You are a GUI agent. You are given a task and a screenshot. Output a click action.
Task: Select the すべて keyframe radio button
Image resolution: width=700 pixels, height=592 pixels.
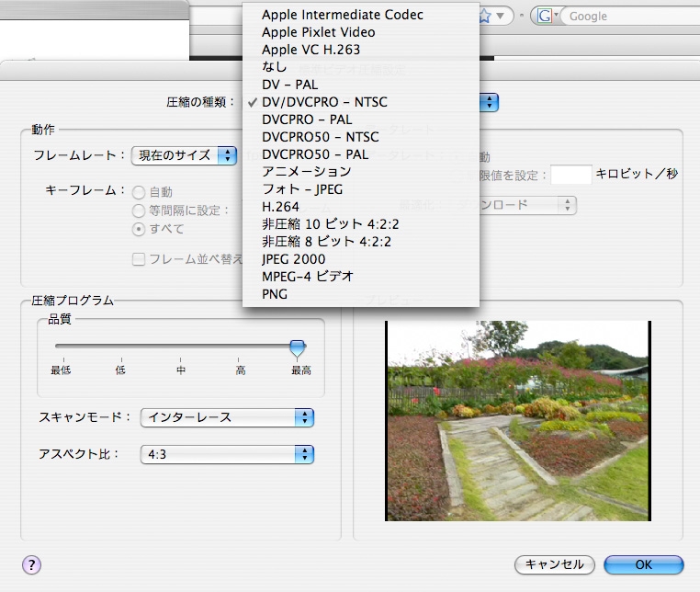[140, 229]
